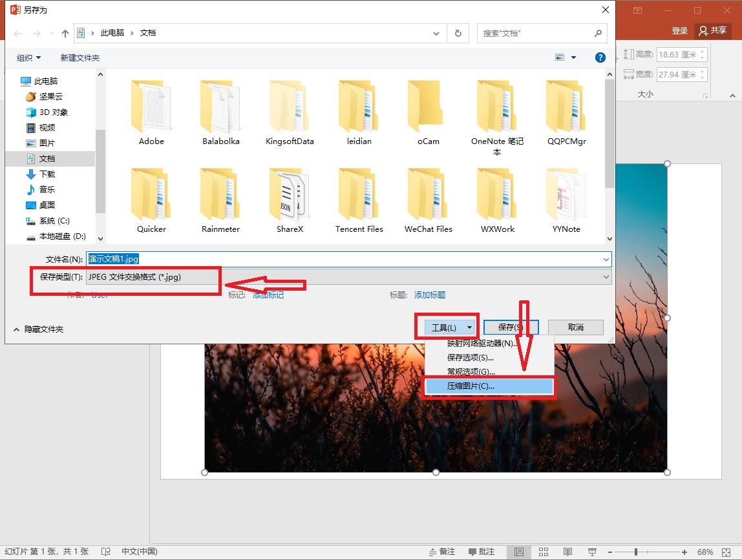The height and width of the screenshot is (560, 742).
Task: Click the 批注 comments icon in status bar
Action: tap(482, 552)
